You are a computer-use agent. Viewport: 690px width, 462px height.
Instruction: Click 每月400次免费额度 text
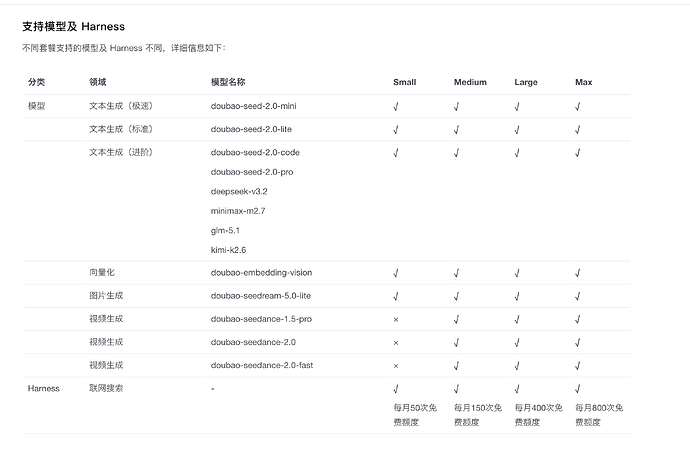click(539, 415)
